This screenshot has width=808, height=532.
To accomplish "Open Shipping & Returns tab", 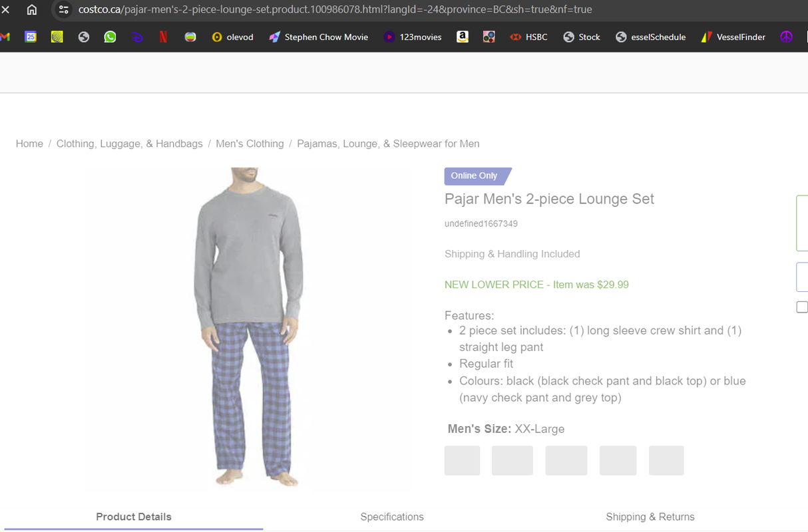I will (650, 517).
